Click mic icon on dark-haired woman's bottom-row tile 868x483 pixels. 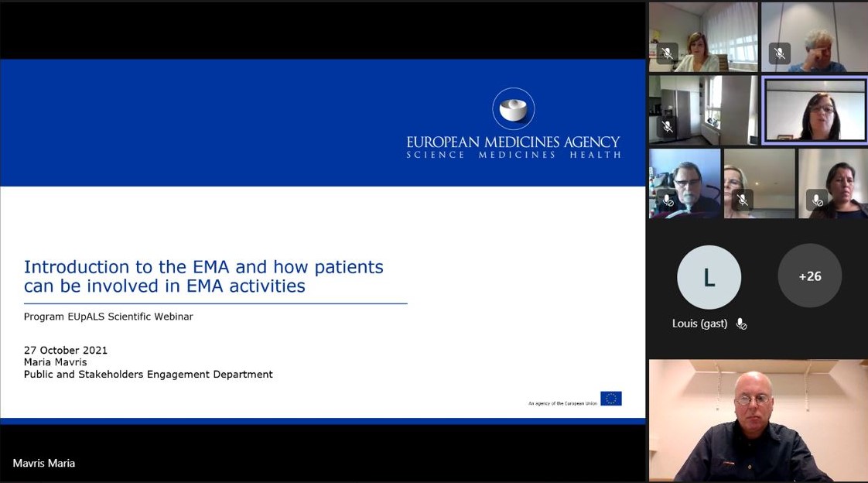click(x=816, y=200)
